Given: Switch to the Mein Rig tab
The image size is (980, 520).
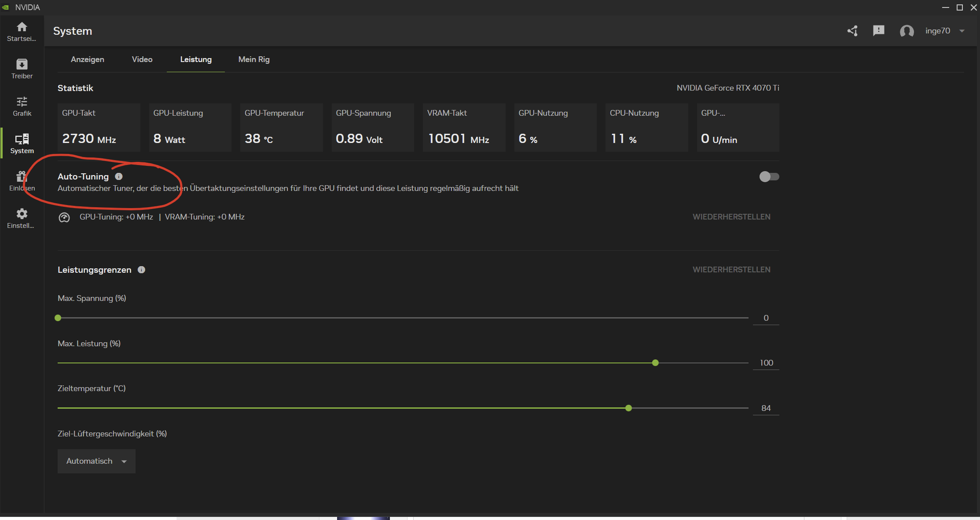Looking at the screenshot, I should (254, 59).
